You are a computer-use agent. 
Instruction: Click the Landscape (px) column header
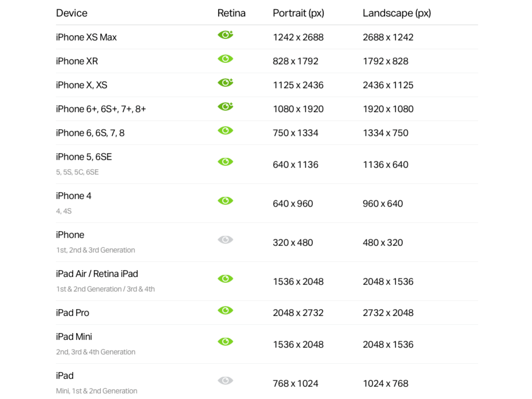[x=397, y=13]
